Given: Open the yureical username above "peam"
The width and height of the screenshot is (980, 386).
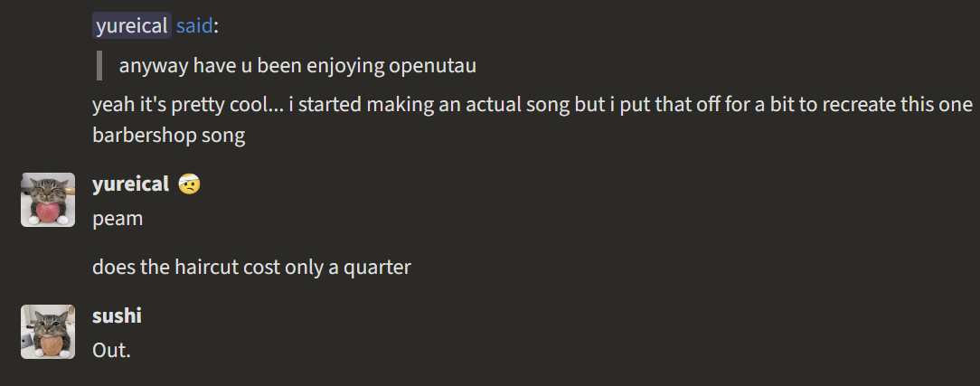Looking at the screenshot, I should [x=130, y=184].
